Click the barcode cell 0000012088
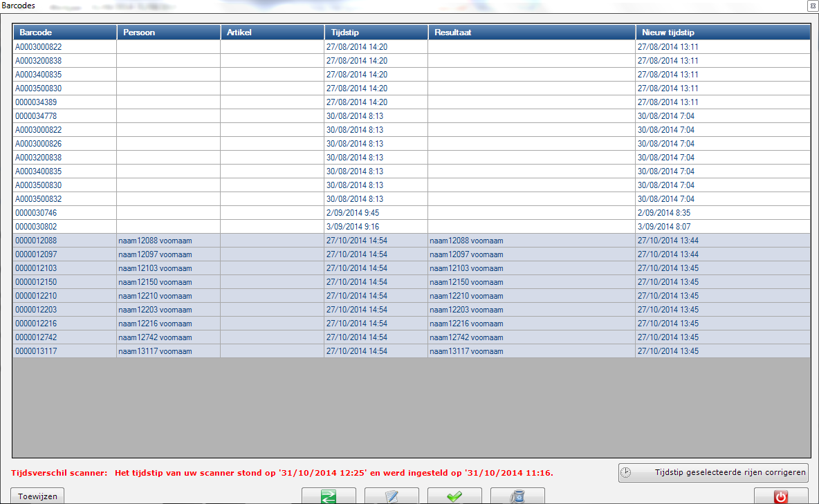819x504 pixels. click(x=36, y=241)
